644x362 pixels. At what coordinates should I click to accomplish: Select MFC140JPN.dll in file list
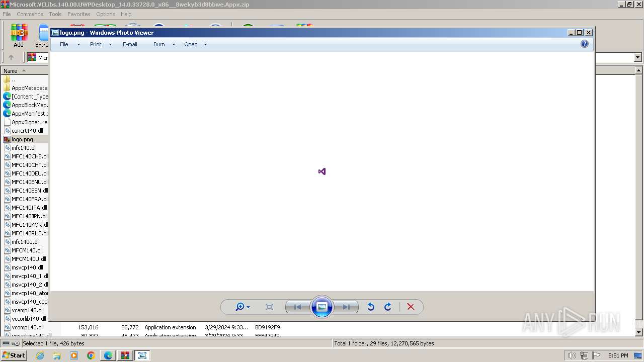(x=26, y=216)
